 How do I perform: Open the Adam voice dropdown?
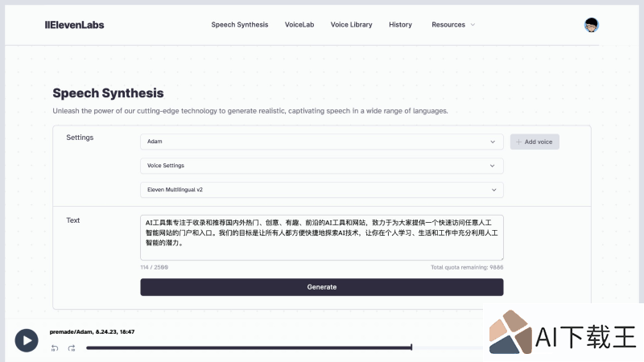(x=321, y=142)
